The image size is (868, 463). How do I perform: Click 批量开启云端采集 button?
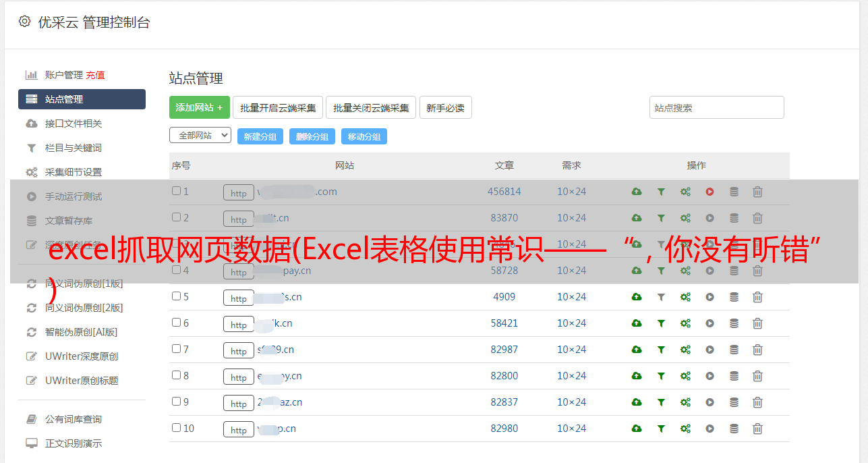[x=278, y=107]
